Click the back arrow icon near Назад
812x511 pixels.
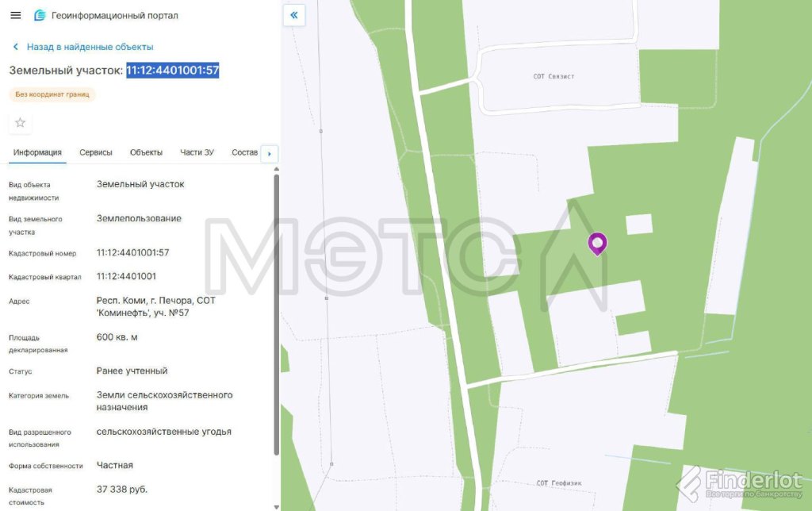[x=15, y=47]
